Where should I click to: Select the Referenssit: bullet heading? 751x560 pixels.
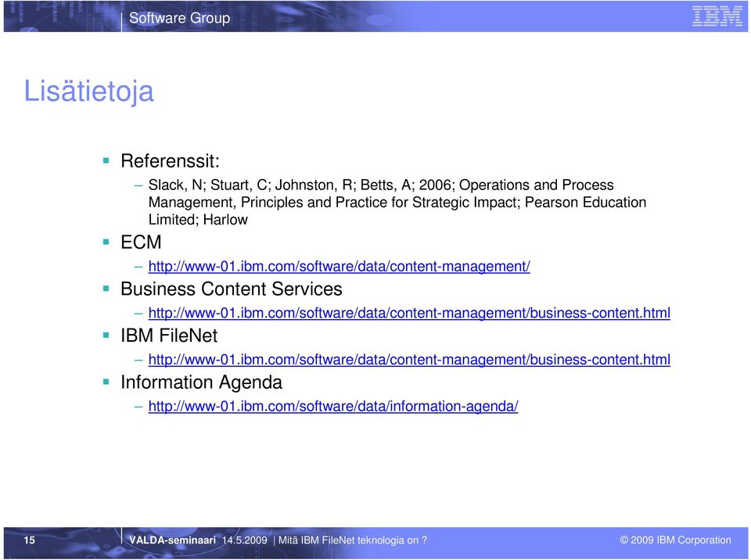(x=170, y=161)
